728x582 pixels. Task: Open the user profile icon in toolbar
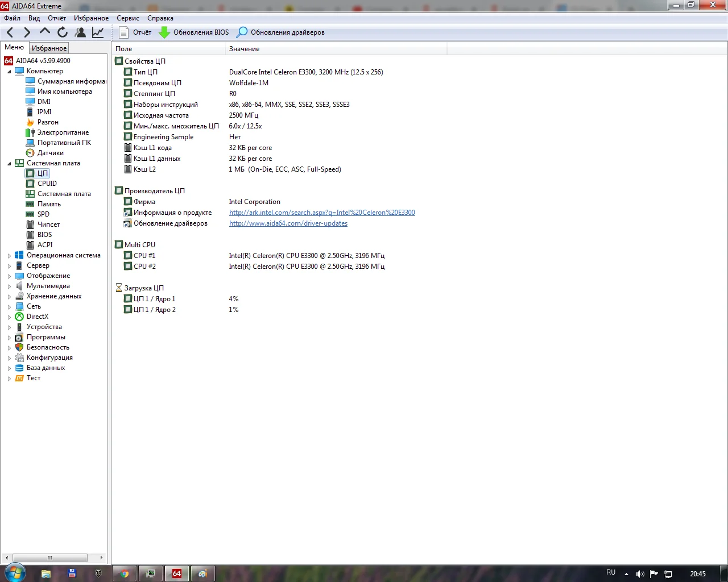[80, 32]
